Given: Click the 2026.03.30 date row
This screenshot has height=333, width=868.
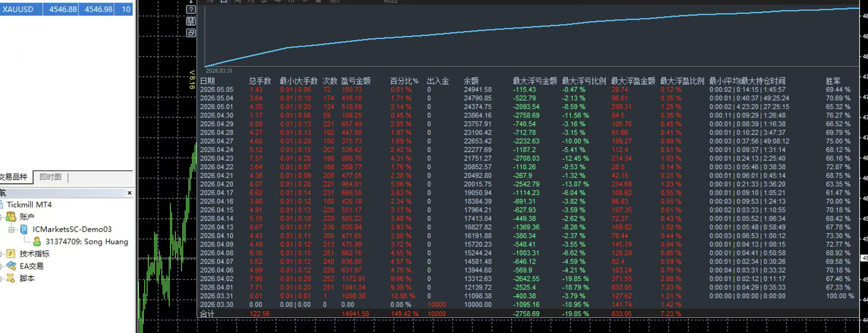Looking at the screenshot, I should click(217, 305).
